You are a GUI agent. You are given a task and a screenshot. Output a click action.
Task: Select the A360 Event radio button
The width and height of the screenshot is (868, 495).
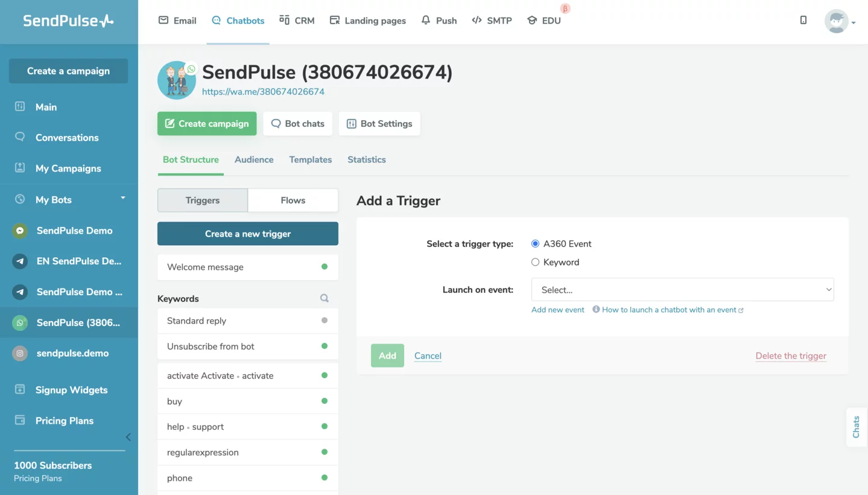coord(535,244)
